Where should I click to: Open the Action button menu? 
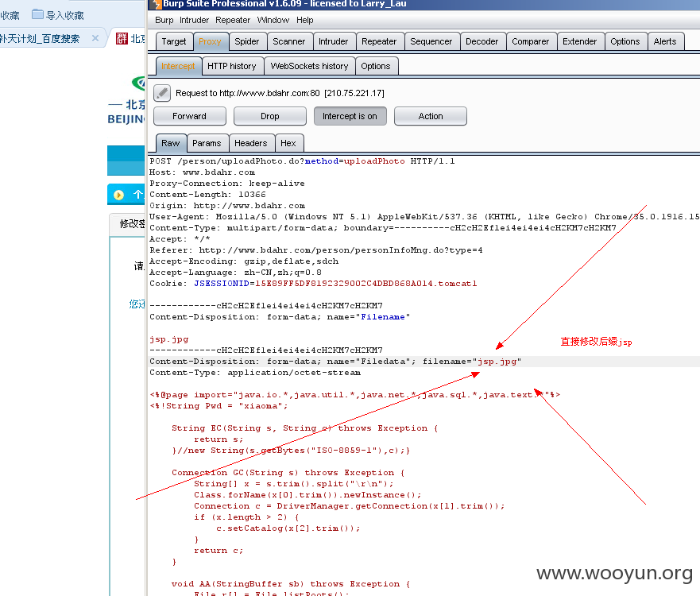pyautogui.click(x=431, y=116)
